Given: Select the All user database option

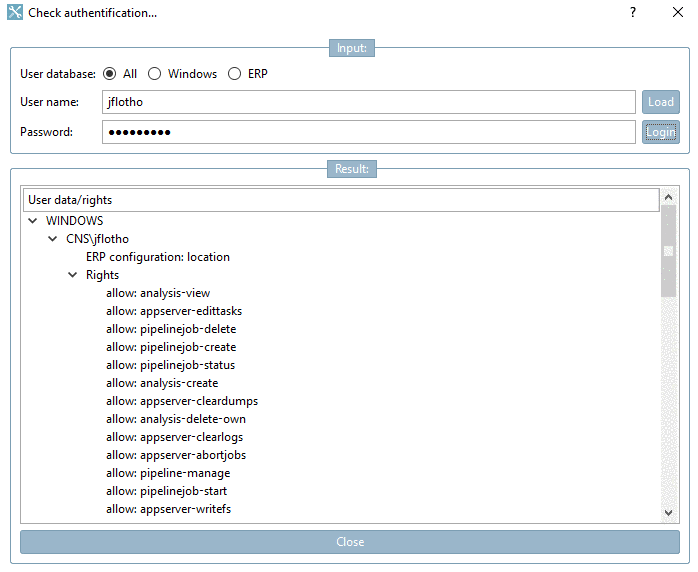Looking at the screenshot, I should coord(110,73).
